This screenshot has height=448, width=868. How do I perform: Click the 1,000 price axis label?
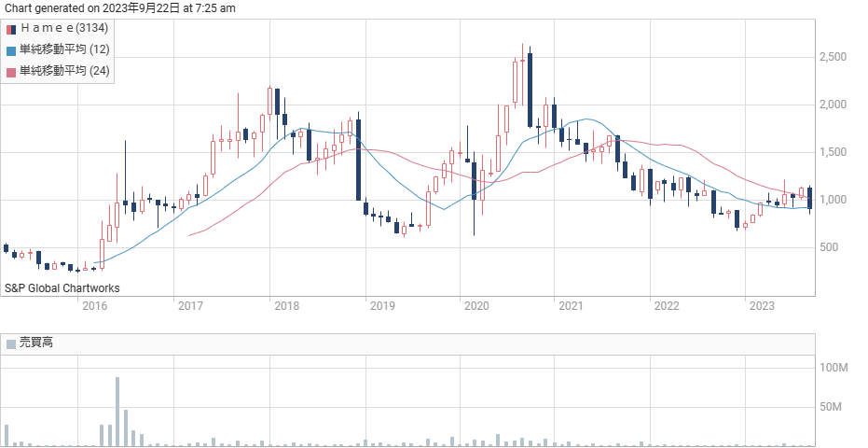[833, 200]
